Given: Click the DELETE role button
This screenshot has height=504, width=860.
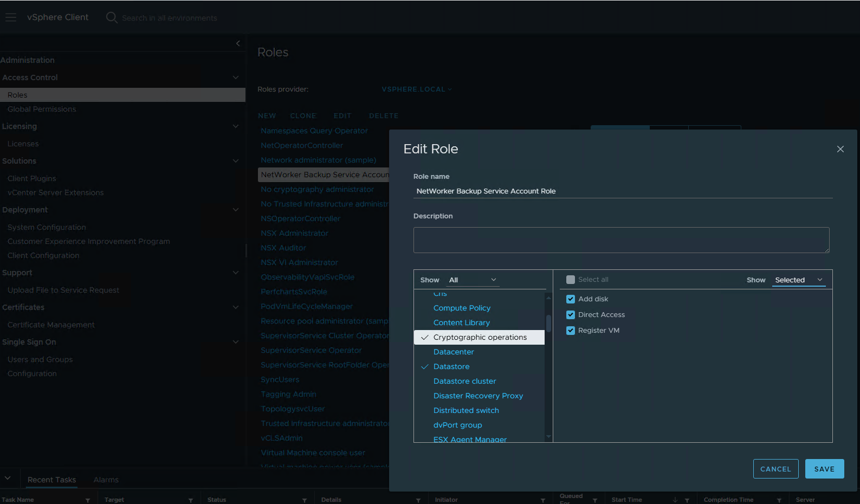Looking at the screenshot, I should click(384, 116).
